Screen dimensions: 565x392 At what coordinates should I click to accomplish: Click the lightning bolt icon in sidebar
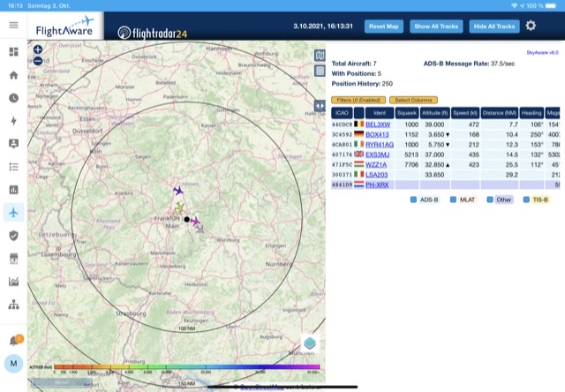pos(14,121)
